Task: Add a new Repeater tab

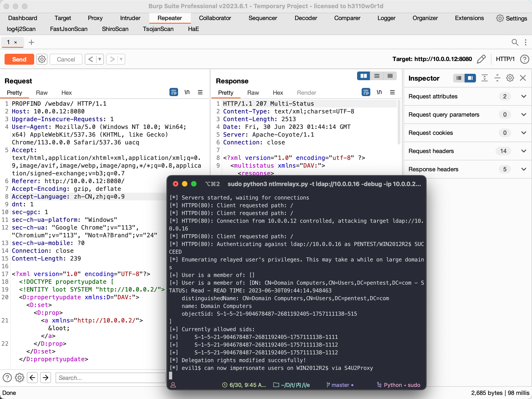Action: tap(31, 42)
